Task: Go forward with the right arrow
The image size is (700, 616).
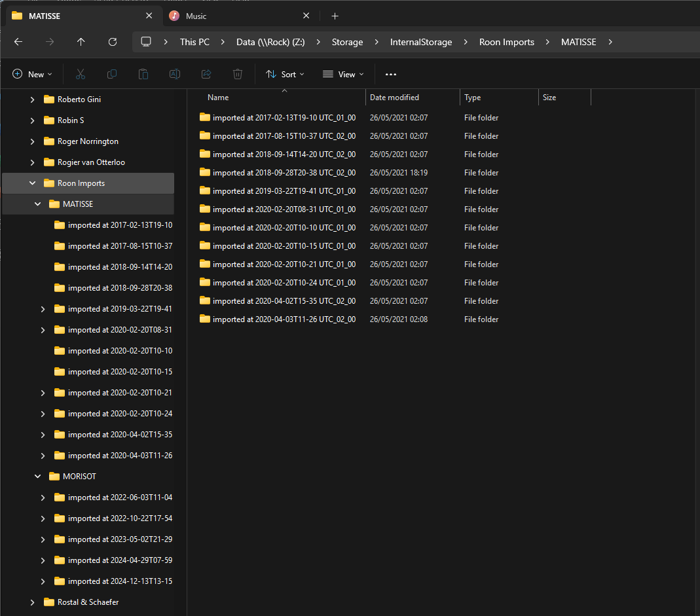Action: click(50, 42)
